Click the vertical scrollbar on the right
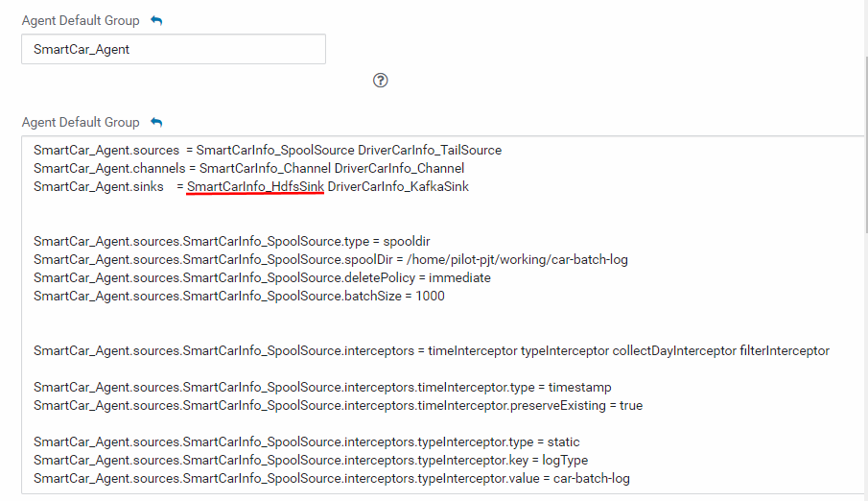 [865, 144]
